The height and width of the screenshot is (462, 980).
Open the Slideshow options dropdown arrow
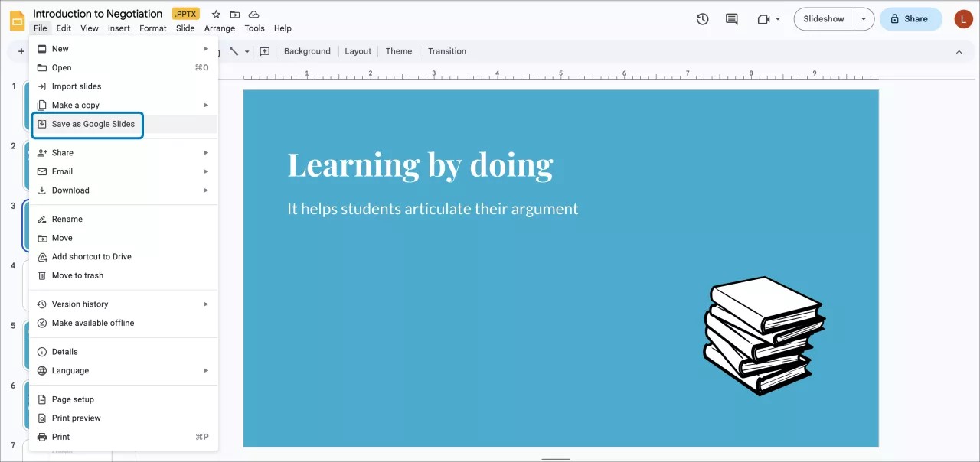click(864, 18)
